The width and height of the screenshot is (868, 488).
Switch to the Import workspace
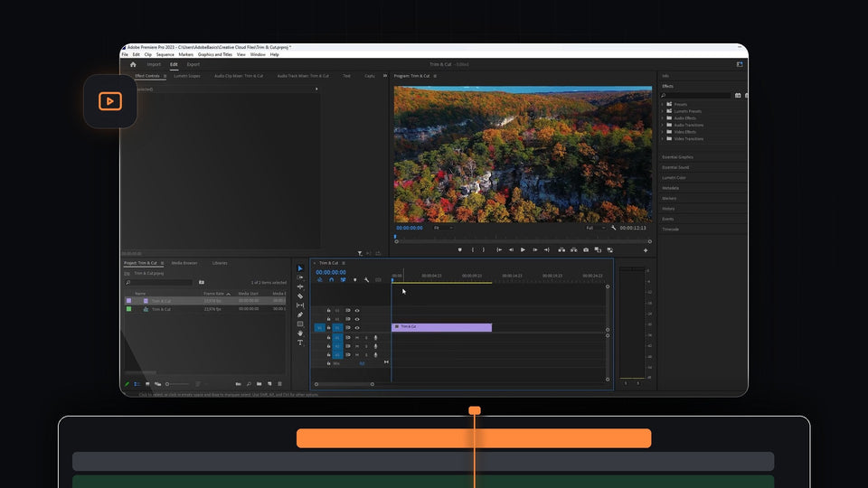click(154, 64)
